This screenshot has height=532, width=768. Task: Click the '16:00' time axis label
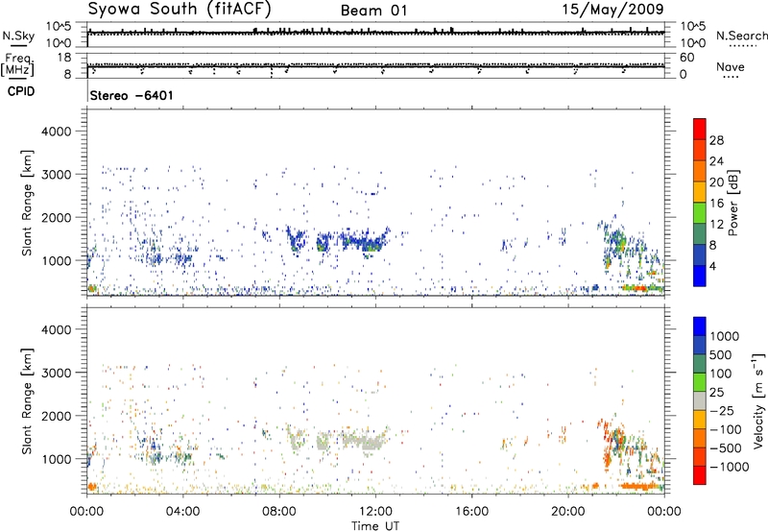(x=471, y=512)
